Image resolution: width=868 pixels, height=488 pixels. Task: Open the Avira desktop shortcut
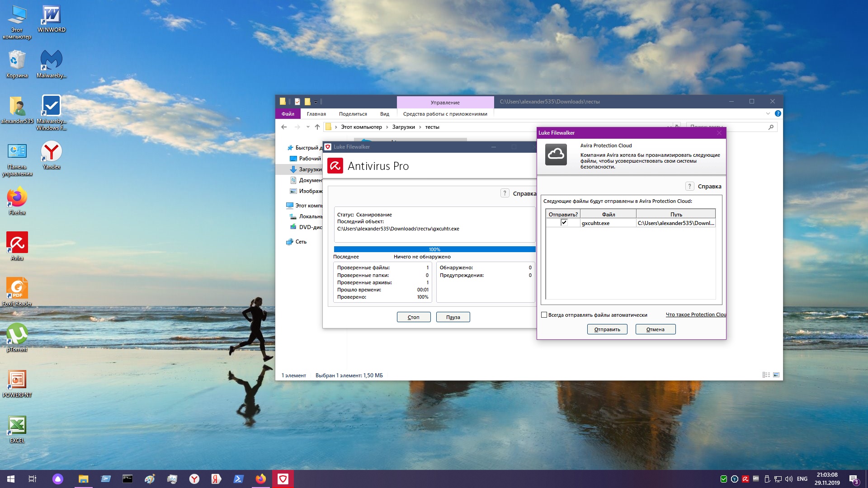click(x=17, y=243)
